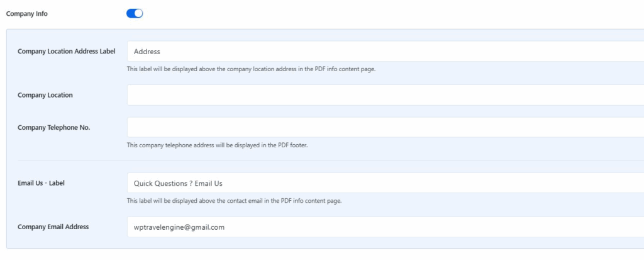Click the contact email label help text
Screen dimensions: 644x260
coord(234,201)
